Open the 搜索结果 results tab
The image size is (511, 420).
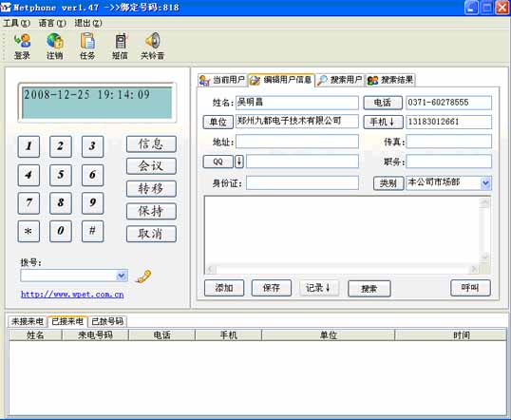[x=390, y=80]
